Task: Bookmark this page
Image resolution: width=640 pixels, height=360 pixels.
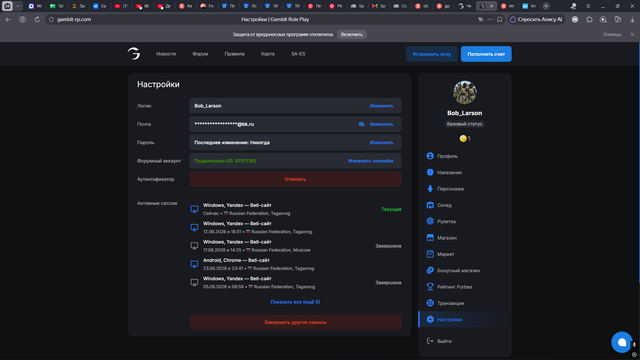Action: coord(500,19)
